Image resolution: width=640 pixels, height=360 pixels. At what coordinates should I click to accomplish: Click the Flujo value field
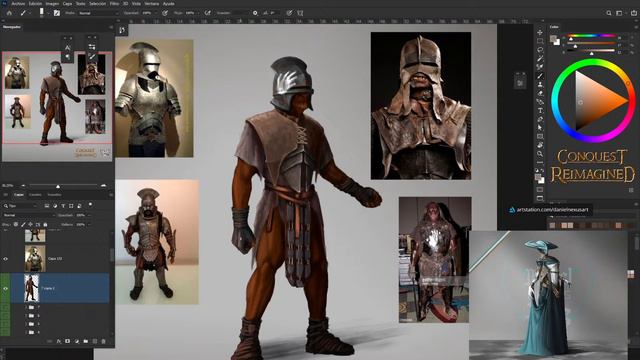pos(190,13)
